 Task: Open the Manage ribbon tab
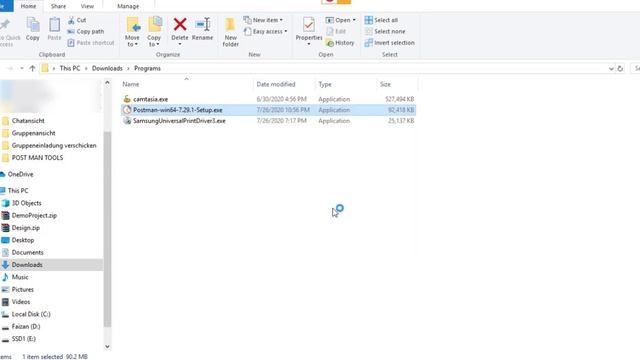pos(128,6)
